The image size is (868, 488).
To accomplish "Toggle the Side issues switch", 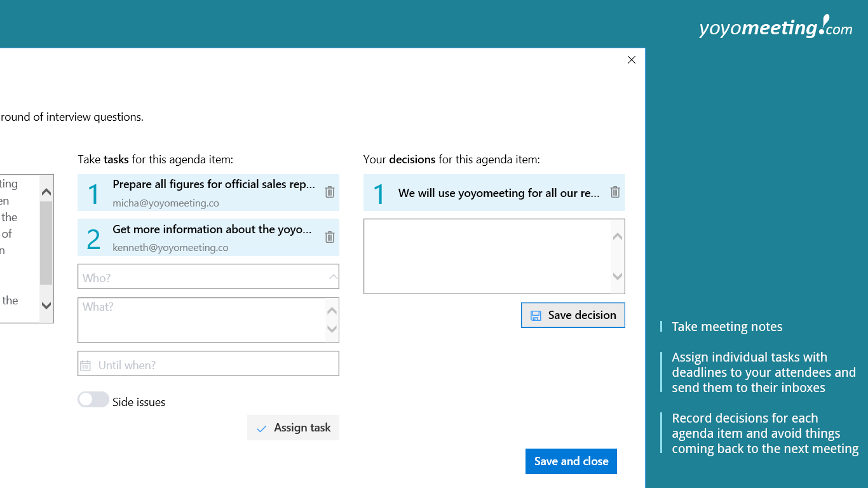I will pyautogui.click(x=93, y=400).
